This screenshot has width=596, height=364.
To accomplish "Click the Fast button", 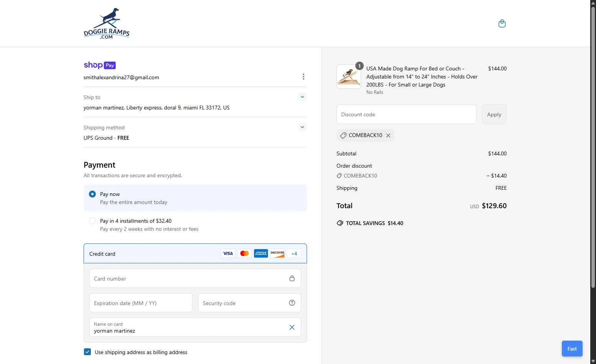I will [572, 349].
